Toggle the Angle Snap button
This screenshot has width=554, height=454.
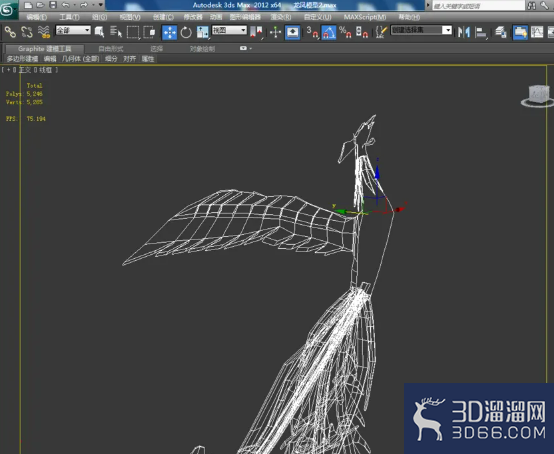pyautogui.click(x=329, y=32)
